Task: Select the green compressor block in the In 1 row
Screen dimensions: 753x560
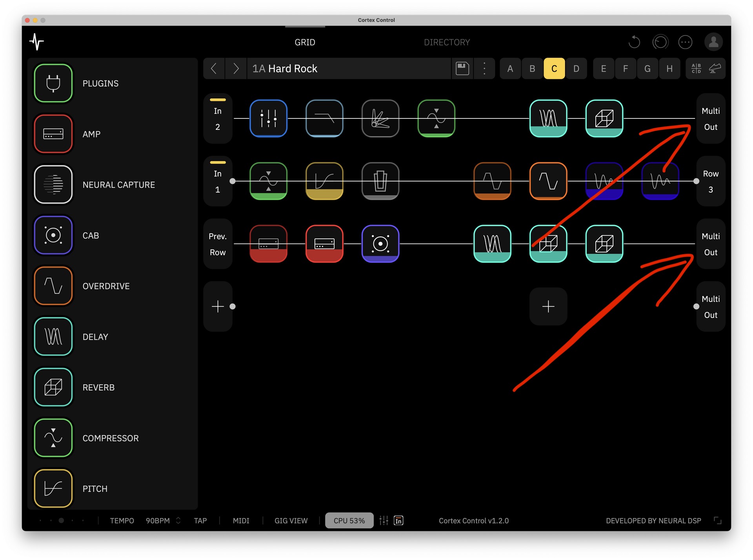Action: pyautogui.click(x=269, y=181)
